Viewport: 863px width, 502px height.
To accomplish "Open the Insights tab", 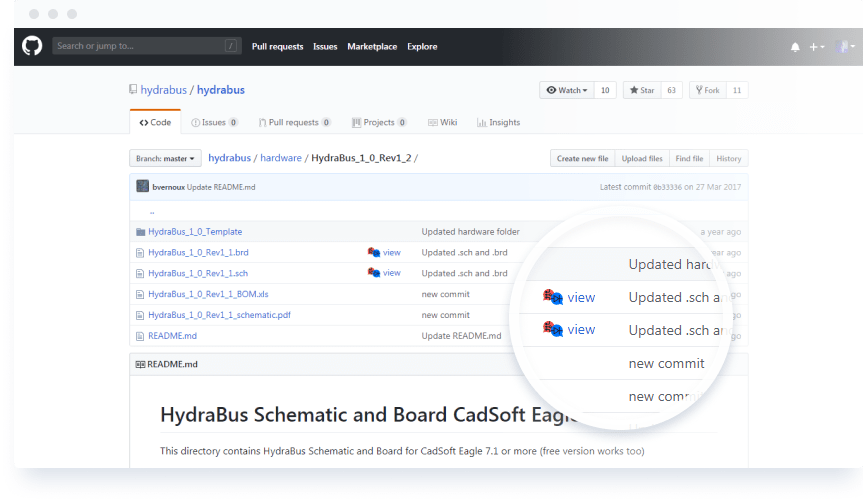I will tap(498, 122).
